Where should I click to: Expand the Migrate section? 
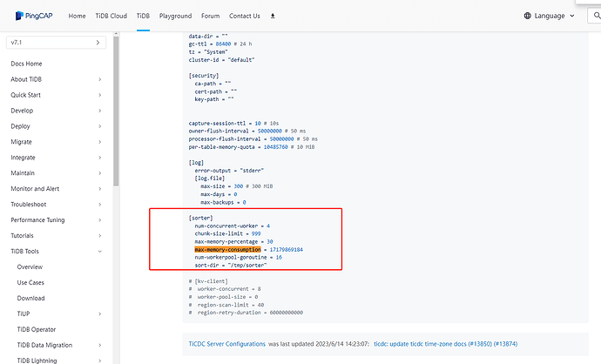(x=99, y=142)
